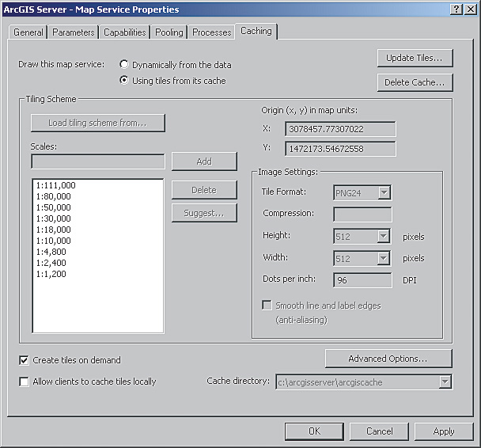Click the title bar Help question mark
The height and width of the screenshot is (448, 481).
pos(456,9)
